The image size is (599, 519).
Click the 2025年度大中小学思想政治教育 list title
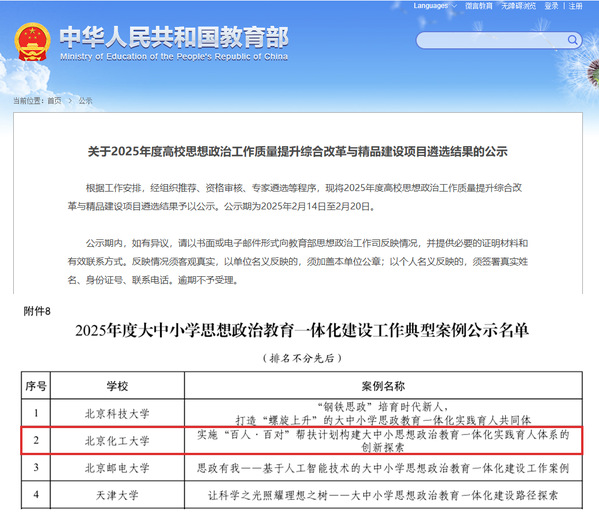click(x=302, y=330)
